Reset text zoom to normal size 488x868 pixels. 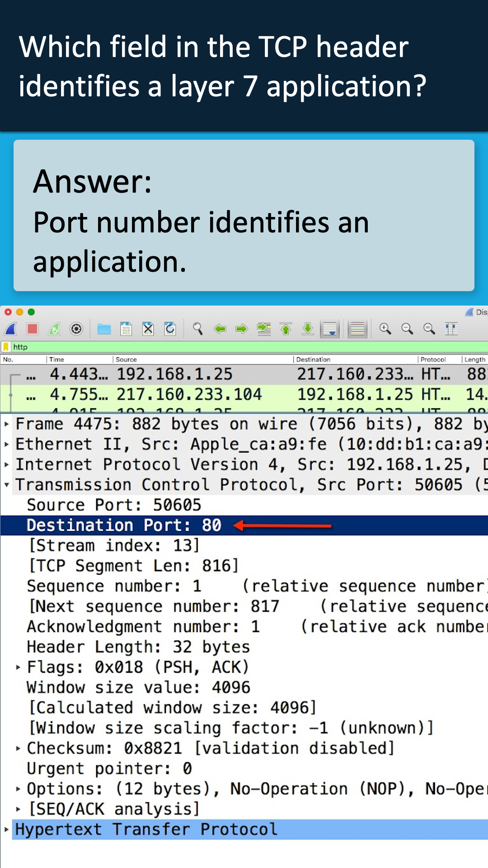(429, 329)
